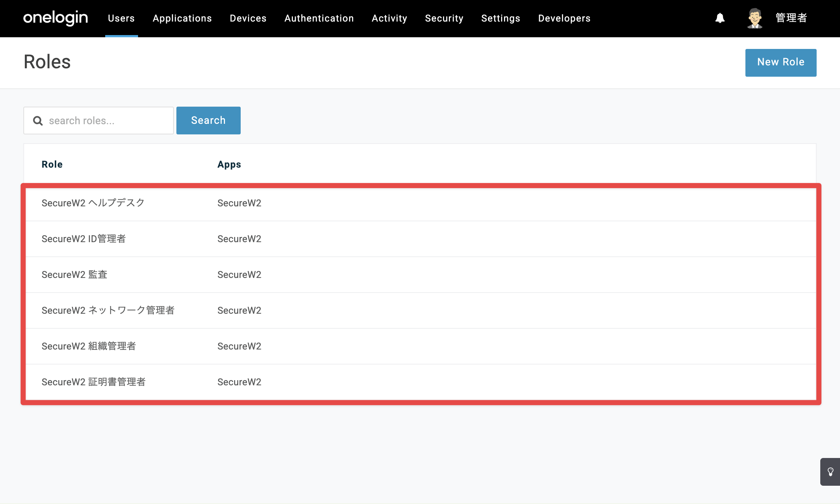Click the Apps column header
The width and height of the screenshot is (840, 504).
pos(229,164)
